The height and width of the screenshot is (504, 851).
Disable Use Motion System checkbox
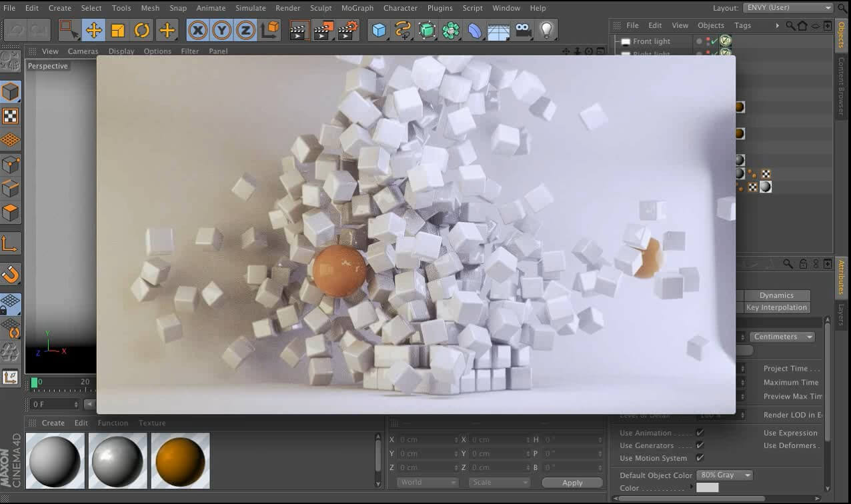pos(700,458)
